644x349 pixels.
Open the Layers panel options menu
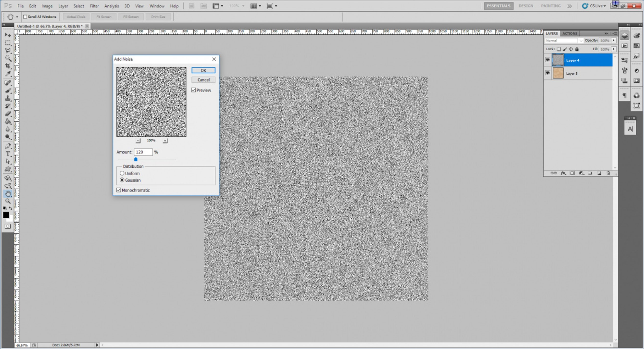(x=615, y=33)
